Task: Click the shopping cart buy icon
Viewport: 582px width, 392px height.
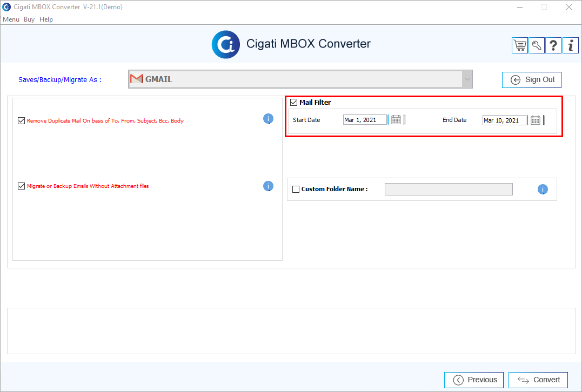Action: point(520,45)
